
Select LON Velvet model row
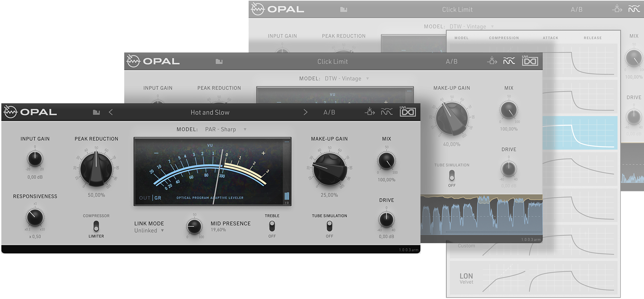[x=533, y=278]
